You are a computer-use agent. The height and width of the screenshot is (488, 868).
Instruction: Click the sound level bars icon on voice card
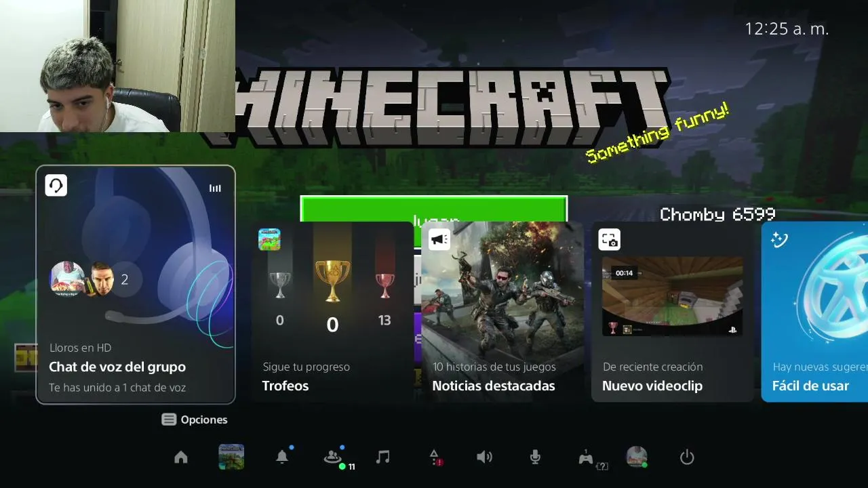(x=215, y=188)
